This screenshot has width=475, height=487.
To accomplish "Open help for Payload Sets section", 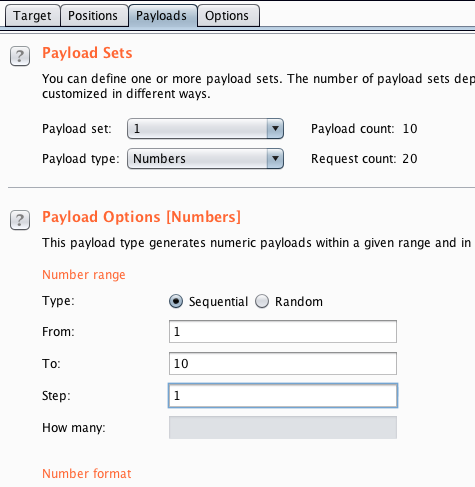I will coord(20,56).
